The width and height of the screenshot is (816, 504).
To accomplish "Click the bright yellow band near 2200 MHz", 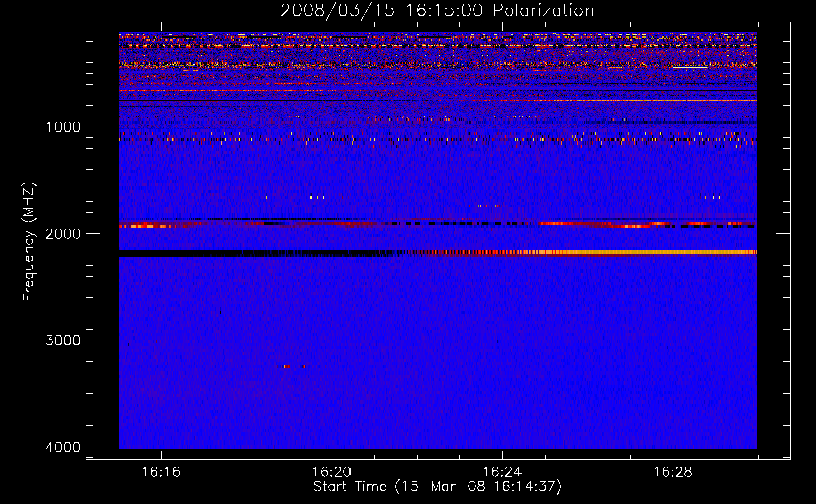I will click(656, 251).
